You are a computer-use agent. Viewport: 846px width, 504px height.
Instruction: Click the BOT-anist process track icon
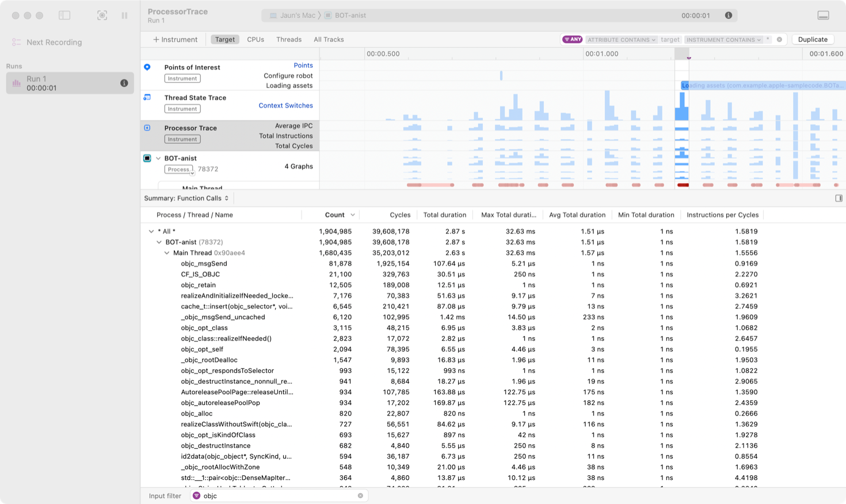[147, 158]
